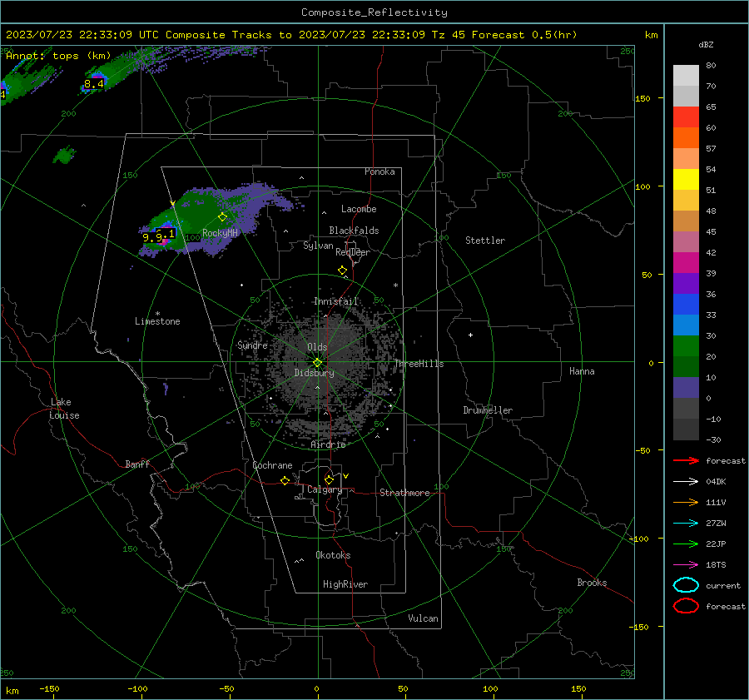
Task: Click the -150 tick on bottom axis
Action: click(49, 688)
